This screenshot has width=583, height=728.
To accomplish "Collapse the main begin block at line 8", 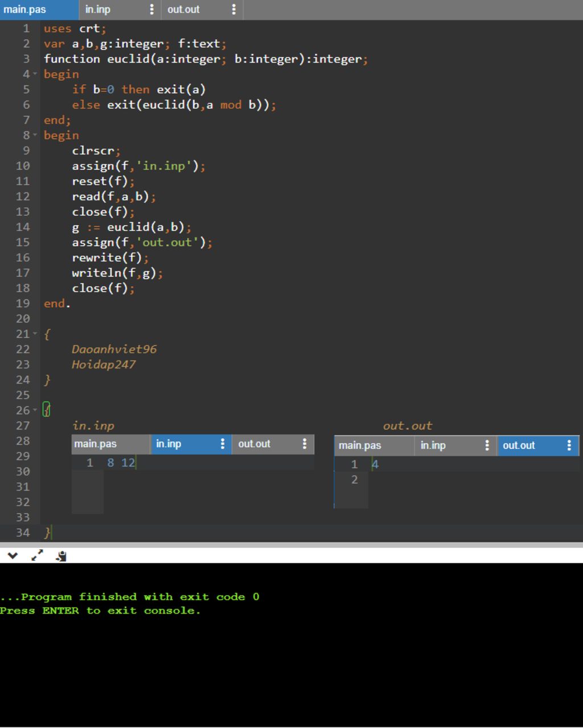I will 35,136.
